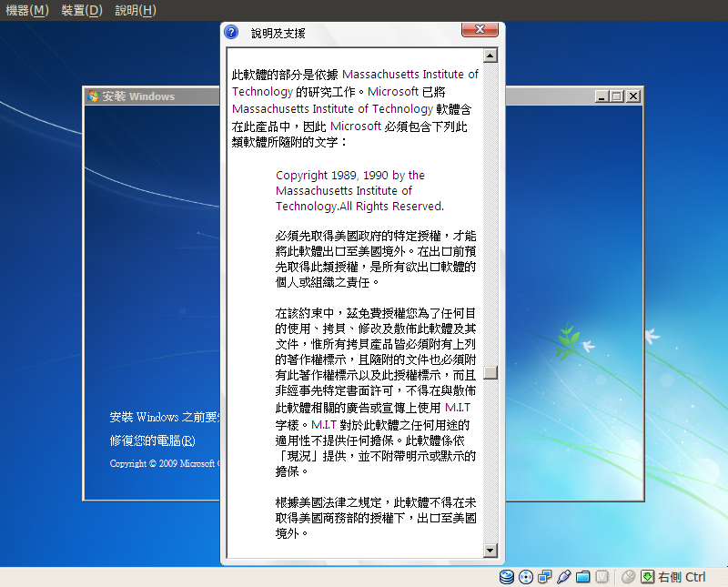Click the 'Copyright © 2009 Microsoft' text in installer
The image size is (728, 587).
click(165, 463)
